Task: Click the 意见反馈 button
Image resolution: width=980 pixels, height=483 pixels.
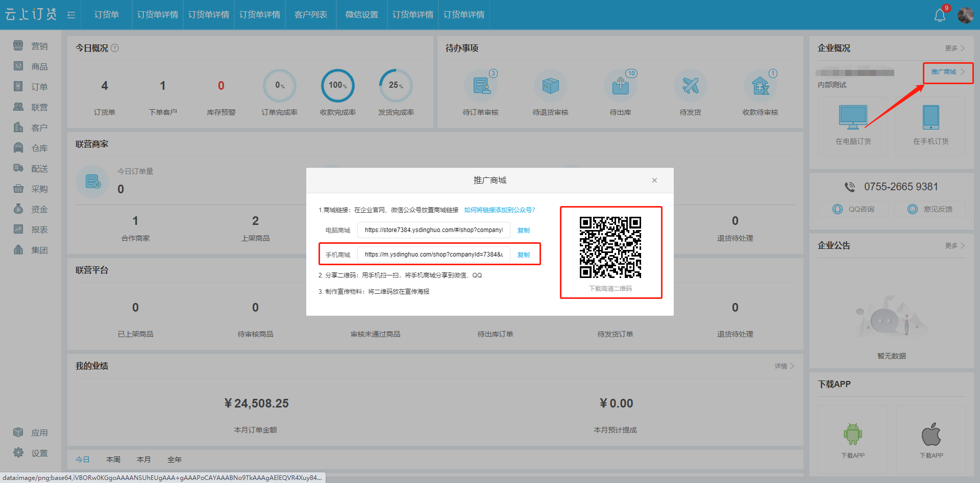Action: pos(930,209)
